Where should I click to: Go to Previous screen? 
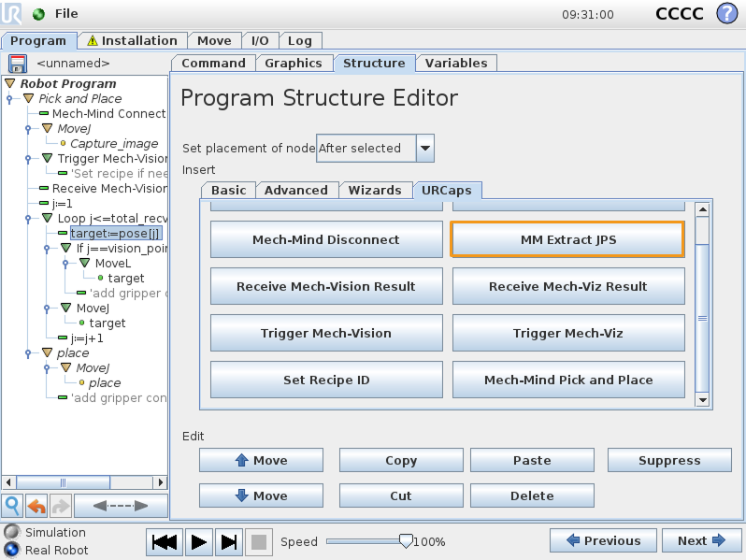[603, 540]
